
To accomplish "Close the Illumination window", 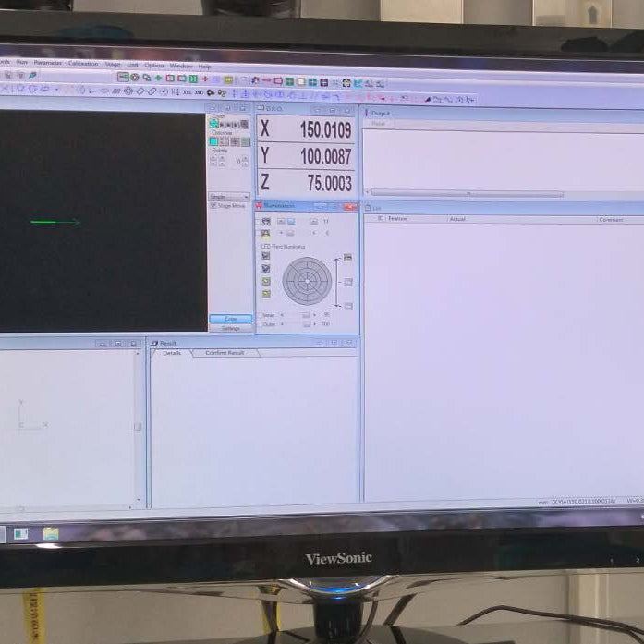I will tap(350, 207).
